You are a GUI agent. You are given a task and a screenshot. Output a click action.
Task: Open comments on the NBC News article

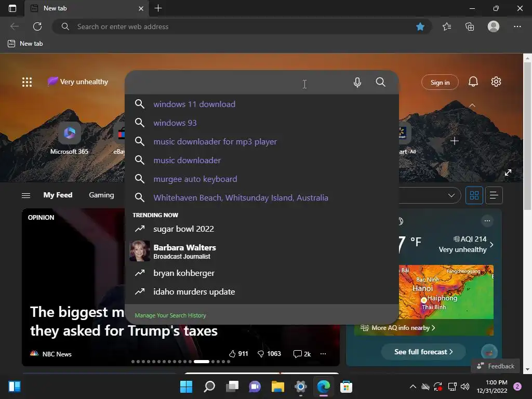[x=302, y=354]
